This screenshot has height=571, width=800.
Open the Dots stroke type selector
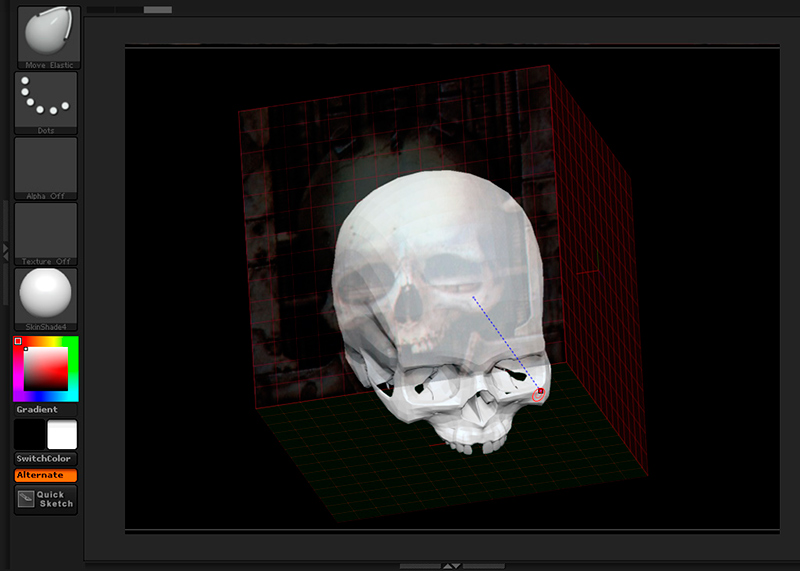pos(46,100)
